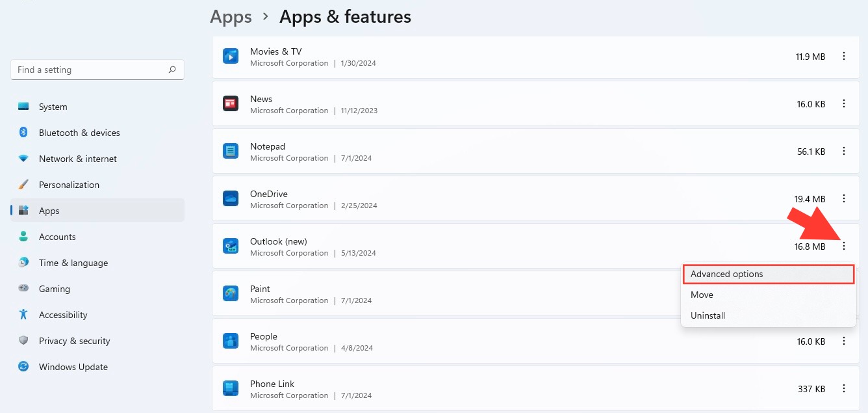Click the 2/25/2024 date for OneDrive

tap(359, 206)
